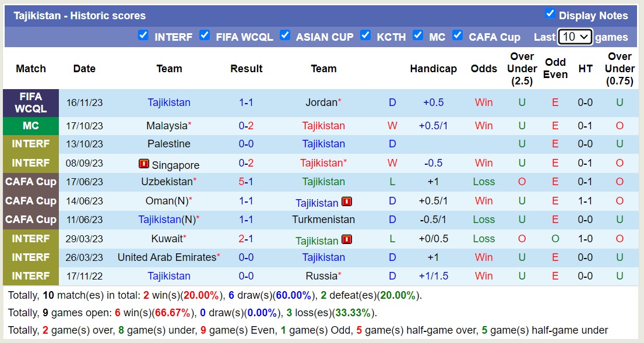This screenshot has width=644, height=343.
Task: Toggle the CAFA Cup checkbox
Action: tap(458, 35)
